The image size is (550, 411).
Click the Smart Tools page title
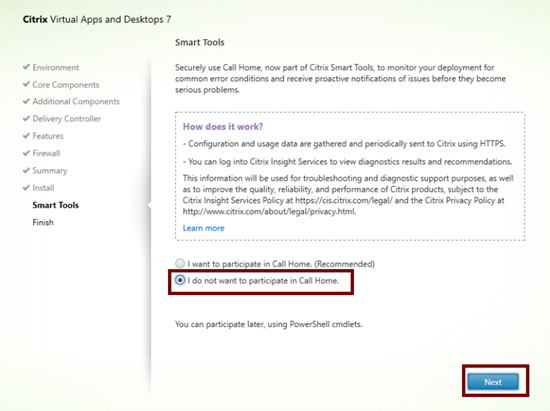tap(200, 42)
